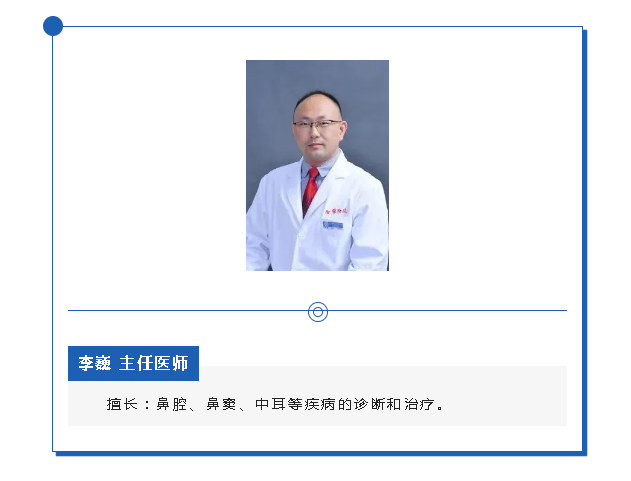Click the blue dot at card corner
Screen dimensions: 631x481
[x=53, y=26]
